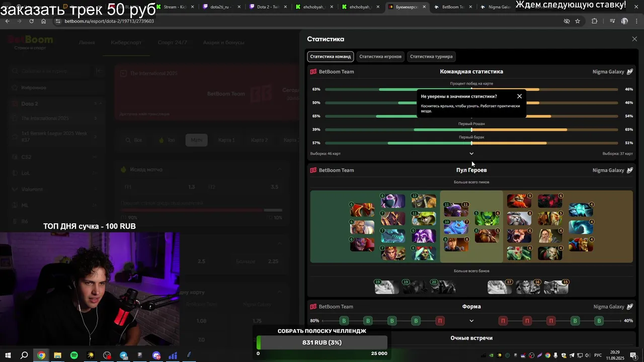The height and width of the screenshot is (362, 644).
Task: Click BetBoom Team logo in Командная статистика header
Action: coord(313,71)
